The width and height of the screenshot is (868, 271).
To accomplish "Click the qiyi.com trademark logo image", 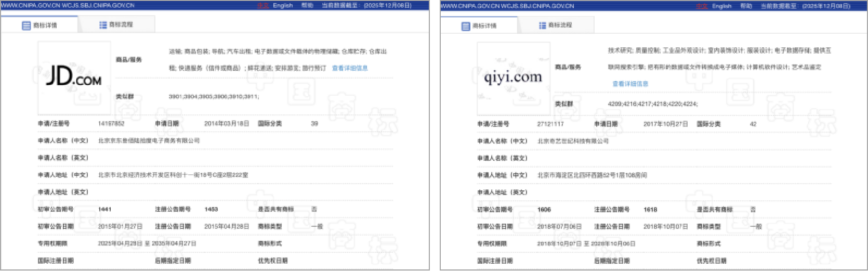I will [513, 78].
